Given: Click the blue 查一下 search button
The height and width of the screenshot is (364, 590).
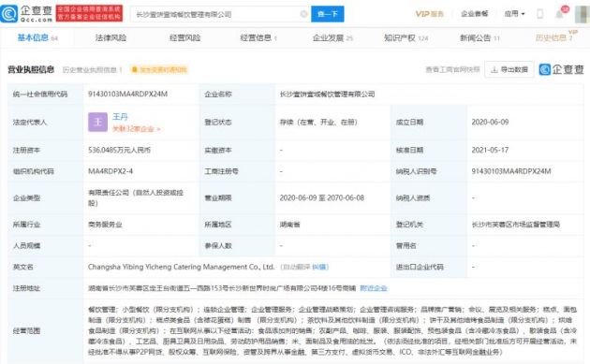Looking at the screenshot, I should pos(328,14).
